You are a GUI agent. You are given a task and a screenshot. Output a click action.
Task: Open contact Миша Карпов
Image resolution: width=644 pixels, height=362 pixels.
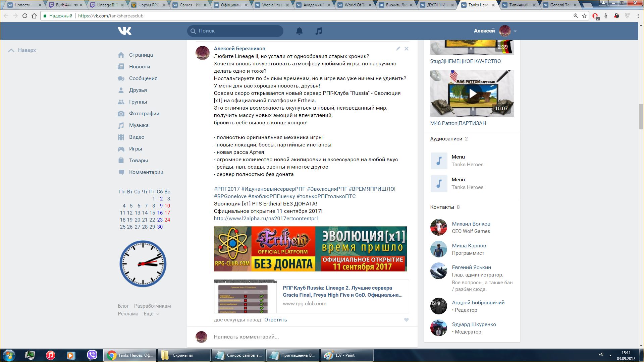click(469, 246)
